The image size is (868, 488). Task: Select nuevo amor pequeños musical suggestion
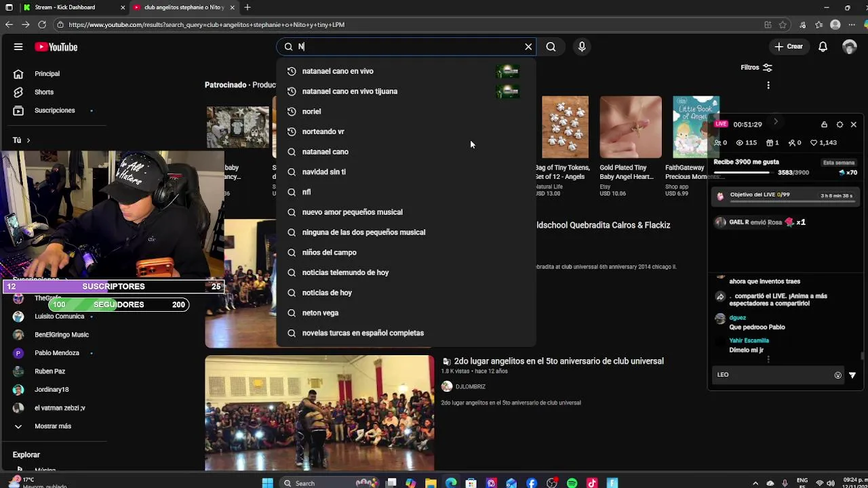406,212
